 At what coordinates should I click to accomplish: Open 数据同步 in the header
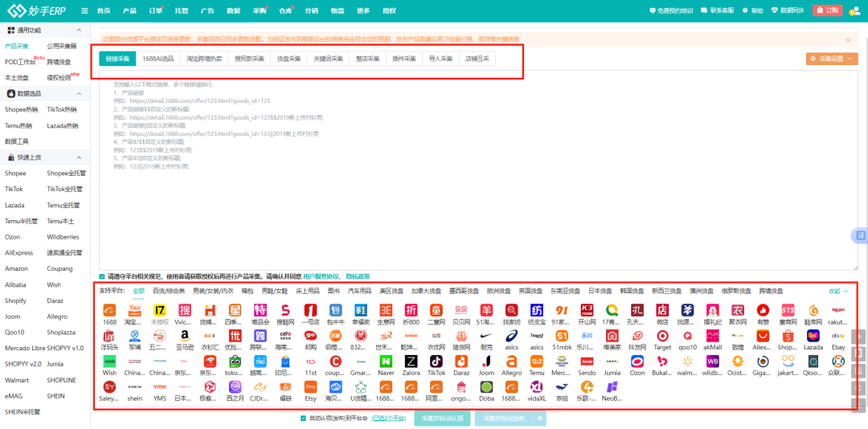click(788, 10)
